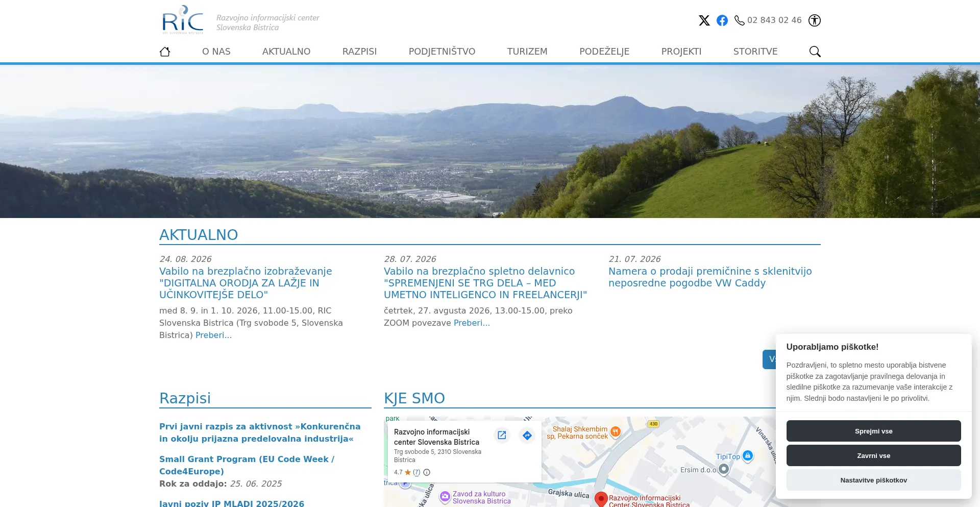Open the PROJEKTI menu item
The image size is (980, 507).
tap(681, 52)
